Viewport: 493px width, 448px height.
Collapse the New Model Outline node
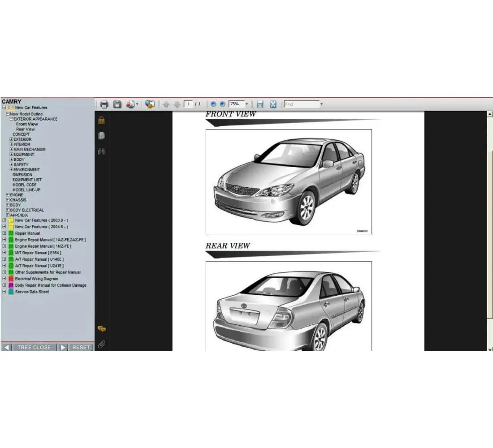point(8,114)
